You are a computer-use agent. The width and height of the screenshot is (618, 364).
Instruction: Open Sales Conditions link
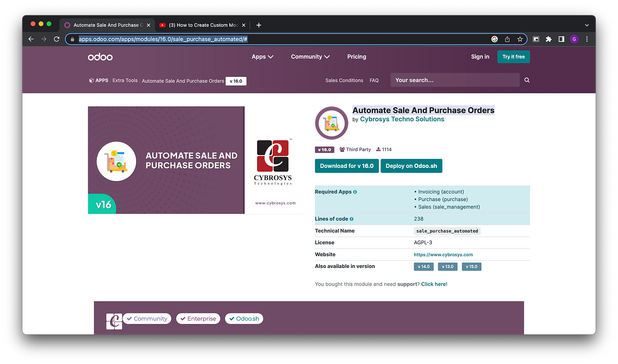(x=344, y=81)
